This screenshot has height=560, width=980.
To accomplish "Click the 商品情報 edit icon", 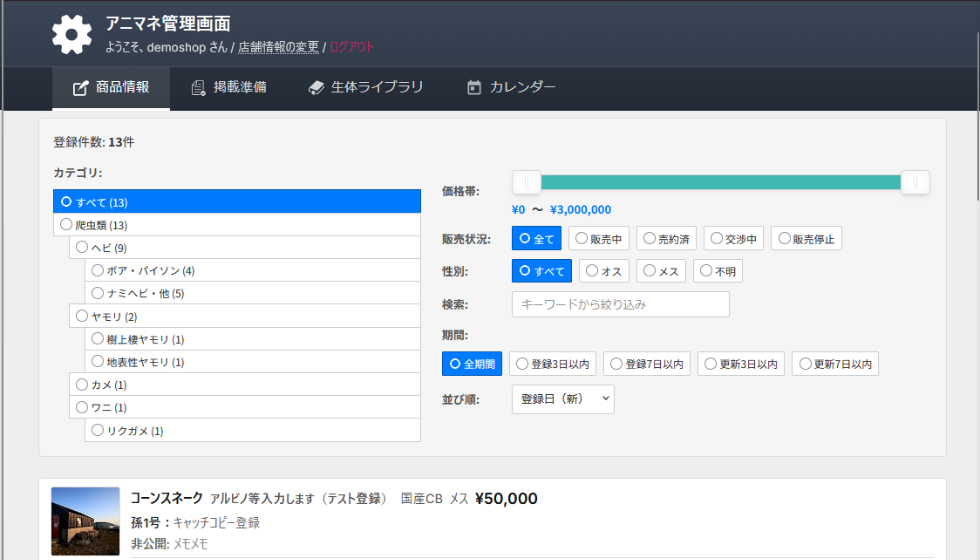I will tap(81, 88).
